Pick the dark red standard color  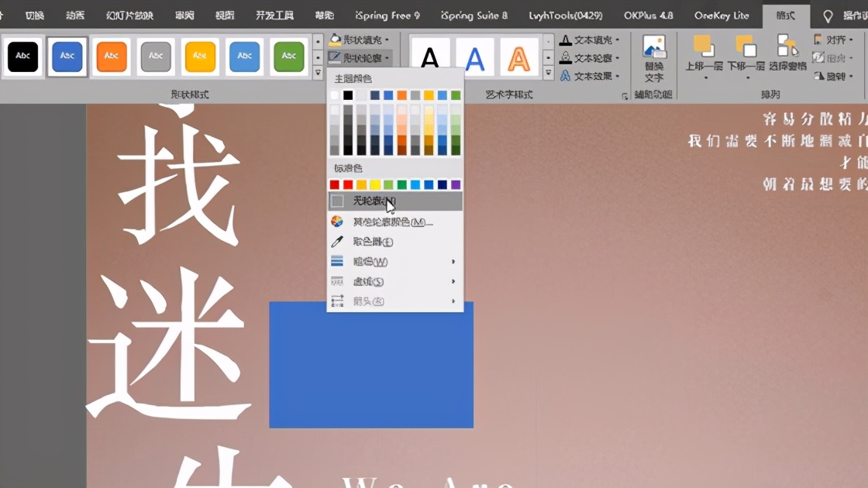click(334, 184)
